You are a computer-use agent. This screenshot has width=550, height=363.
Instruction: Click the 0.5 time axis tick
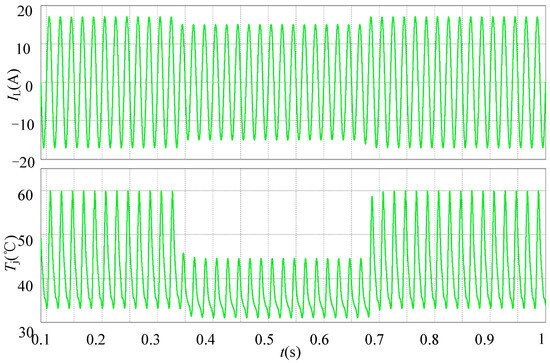tap(264, 339)
